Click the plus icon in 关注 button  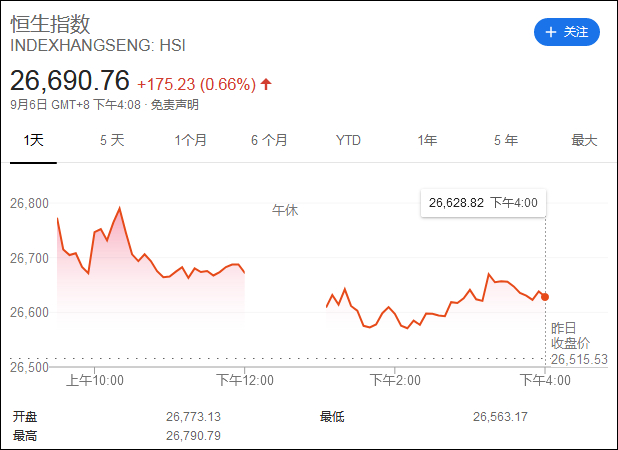click(550, 32)
